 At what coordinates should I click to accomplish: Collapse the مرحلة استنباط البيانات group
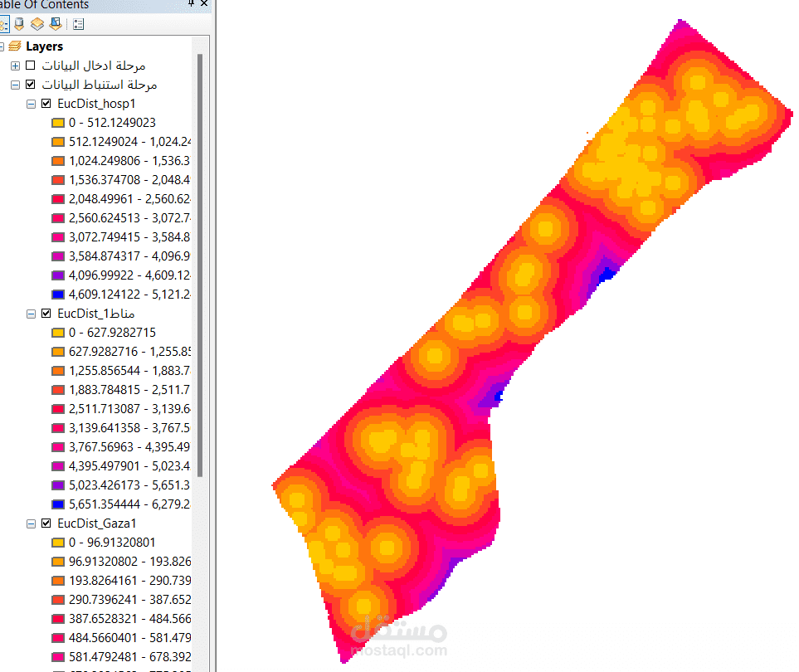pyautogui.click(x=15, y=85)
